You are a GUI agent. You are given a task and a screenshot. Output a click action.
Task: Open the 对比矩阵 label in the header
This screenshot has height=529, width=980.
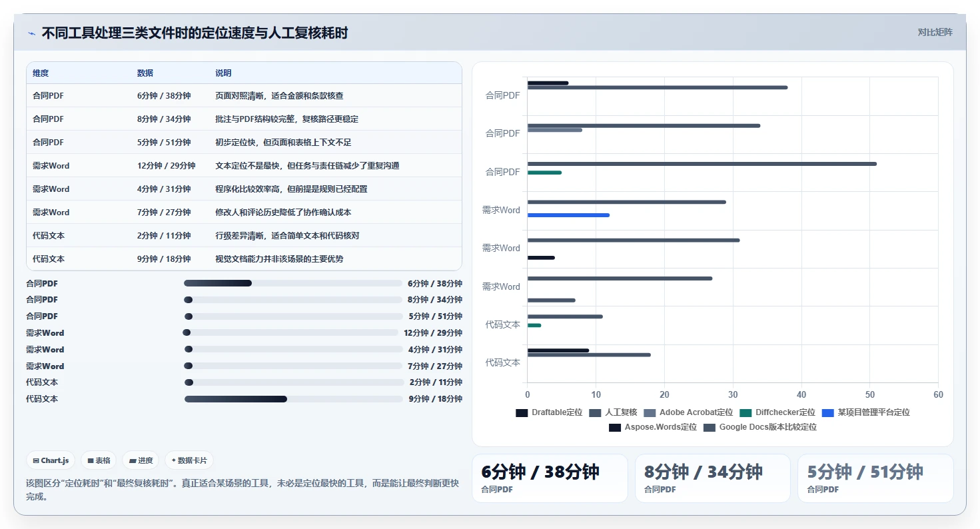click(x=935, y=33)
